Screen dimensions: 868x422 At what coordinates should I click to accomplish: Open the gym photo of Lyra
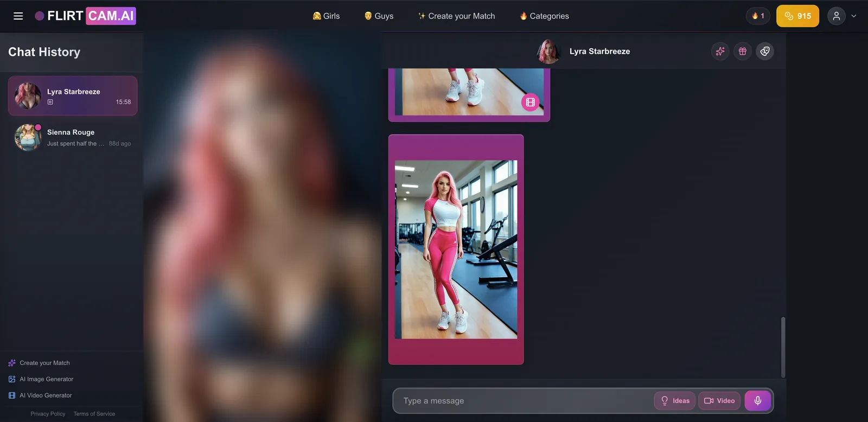tap(456, 250)
